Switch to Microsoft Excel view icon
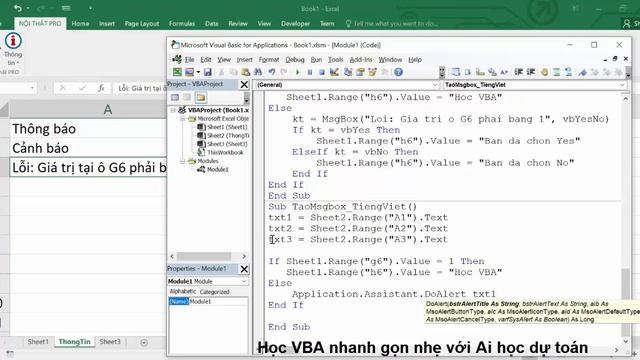This screenshot has height=360, width=640. (x=177, y=72)
